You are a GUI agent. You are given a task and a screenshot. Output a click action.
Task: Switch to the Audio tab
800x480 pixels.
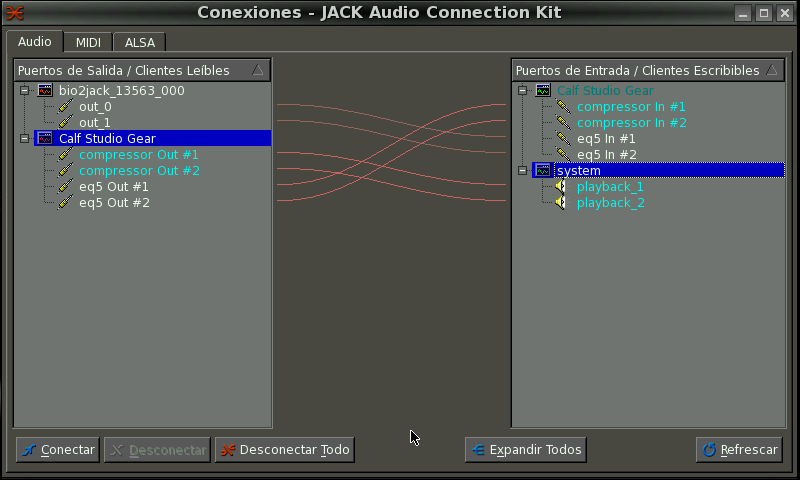point(35,42)
